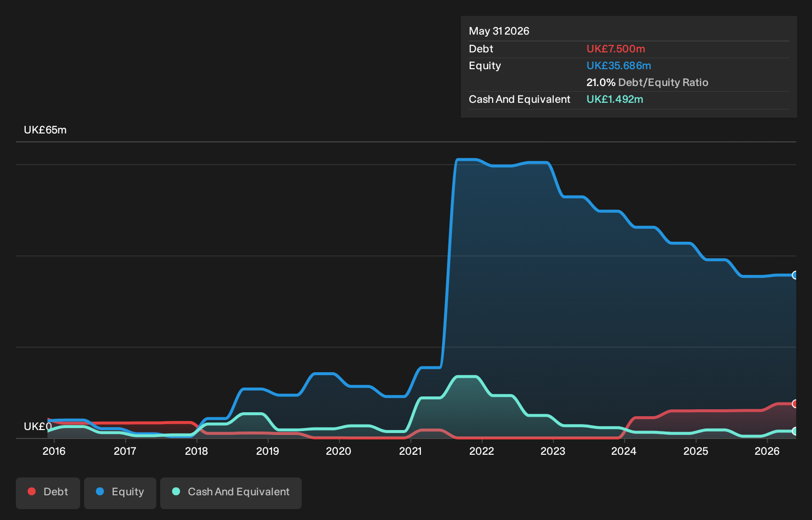Click the 21.0% Debt/Equity Ratio text
The width and height of the screenshot is (812, 520).
(647, 83)
